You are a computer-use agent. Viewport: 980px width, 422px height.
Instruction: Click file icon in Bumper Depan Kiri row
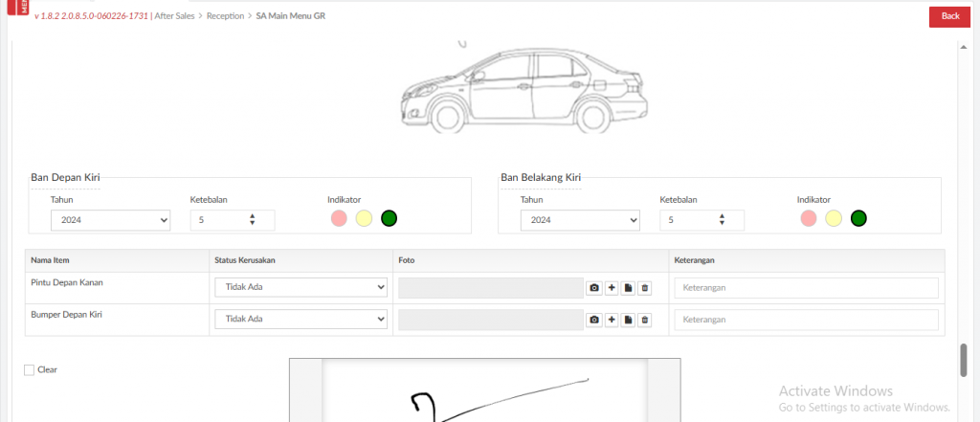pos(628,320)
